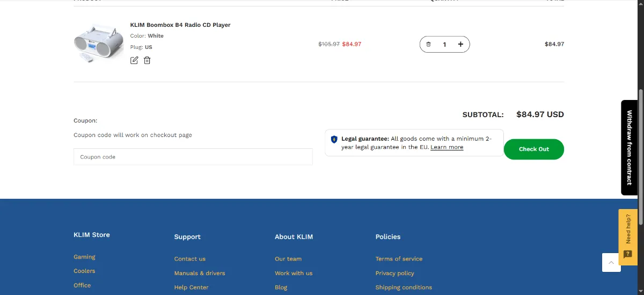Click trash icon inside quantity stepper
Image resolution: width=644 pixels, height=295 pixels.
(x=428, y=45)
